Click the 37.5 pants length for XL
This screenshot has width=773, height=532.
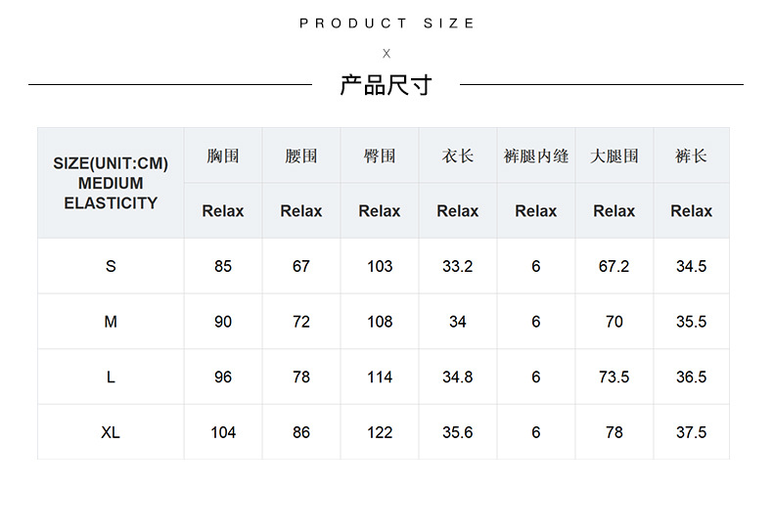pyautogui.click(x=691, y=432)
